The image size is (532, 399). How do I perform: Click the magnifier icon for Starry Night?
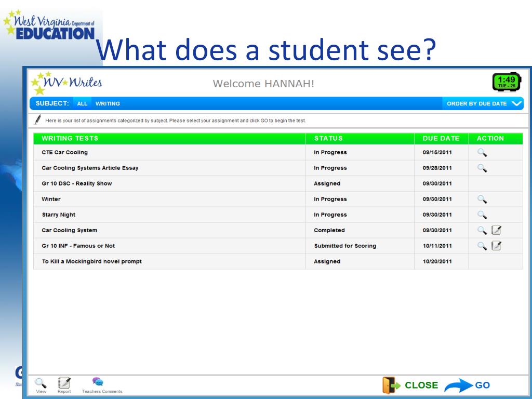(482, 215)
